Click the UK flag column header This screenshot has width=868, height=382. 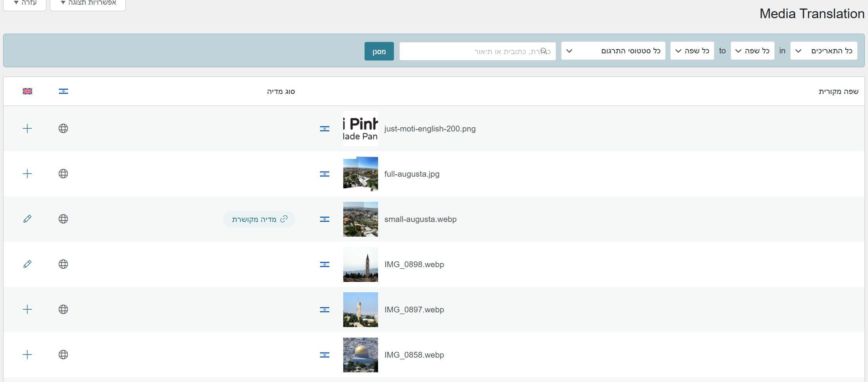click(27, 91)
